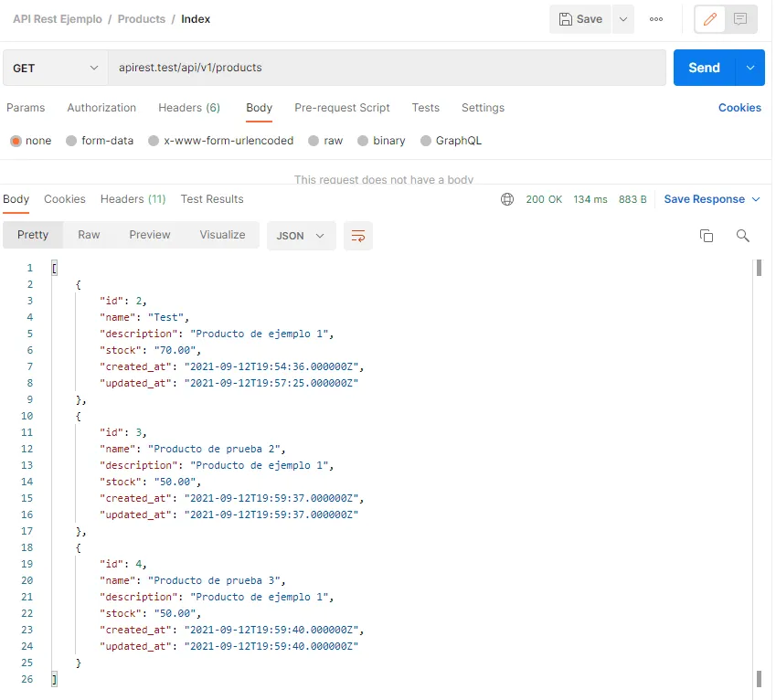Image resolution: width=776 pixels, height=700 pixels.
Task: Select the request Body tab
Action: (260, 108)
